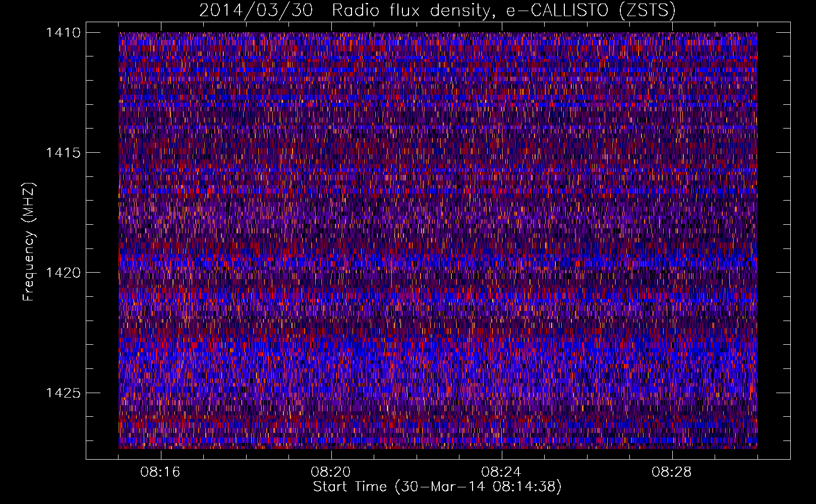Click the 08:28 time axis label
This screenshot has width=816, height=504.
click(672, 472)
